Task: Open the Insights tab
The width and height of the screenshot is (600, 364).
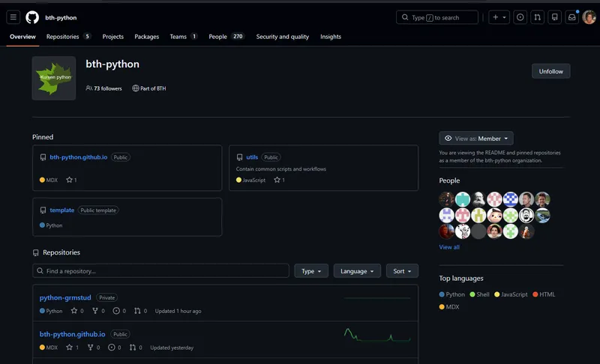Action: pos(331,37)
